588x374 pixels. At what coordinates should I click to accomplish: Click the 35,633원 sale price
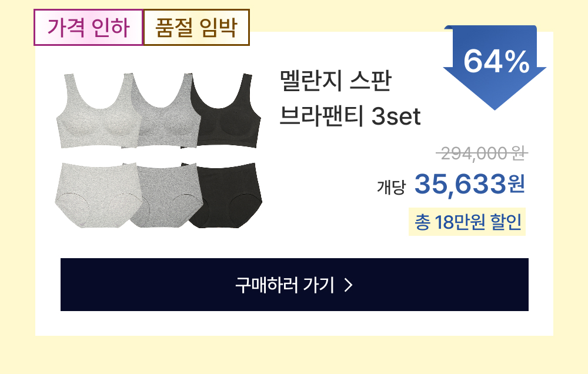click(469, 184)
